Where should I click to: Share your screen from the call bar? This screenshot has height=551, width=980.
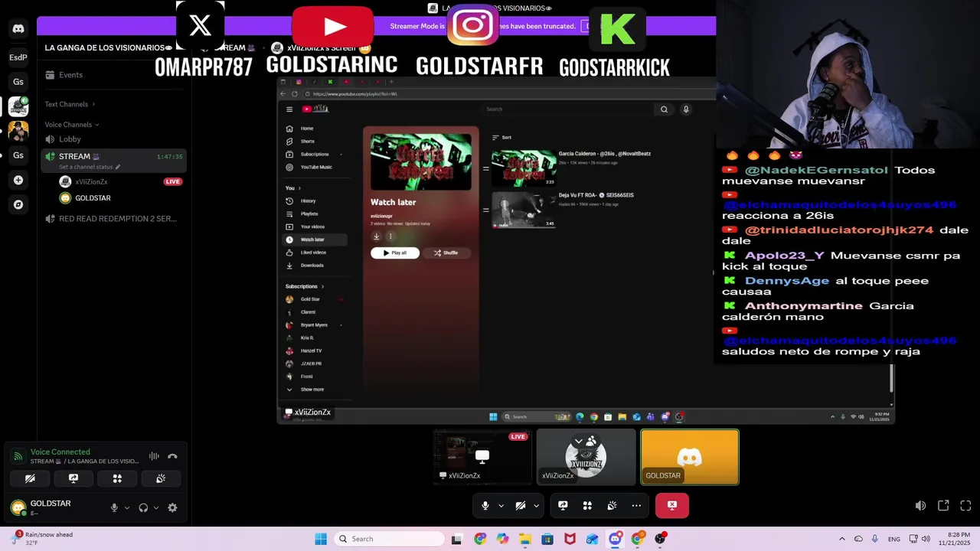[x=563, y=505]
